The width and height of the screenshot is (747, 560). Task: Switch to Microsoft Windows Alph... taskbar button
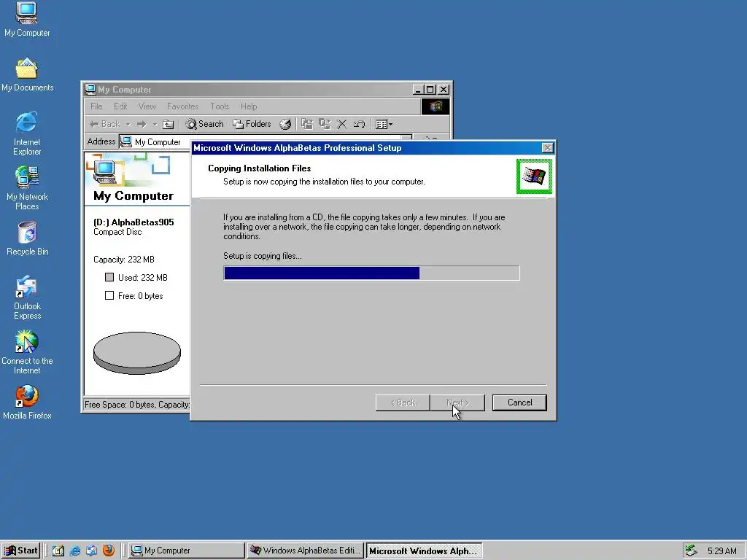pos(425,551)
